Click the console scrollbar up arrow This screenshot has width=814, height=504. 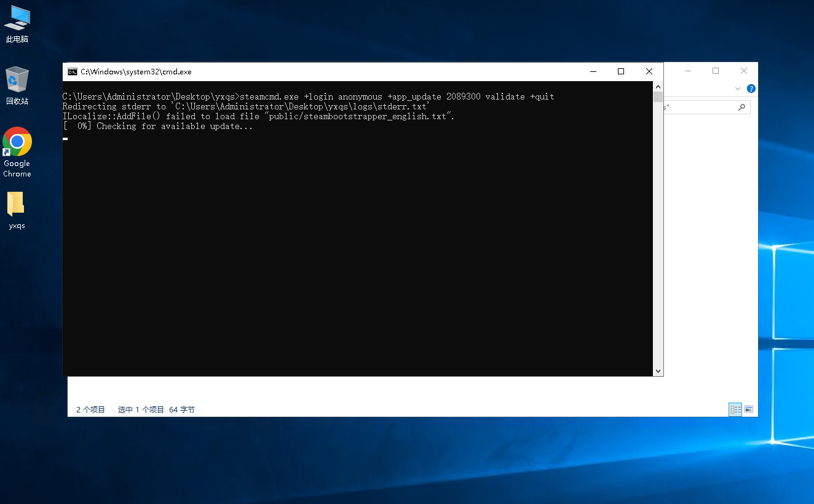[658, 86]
